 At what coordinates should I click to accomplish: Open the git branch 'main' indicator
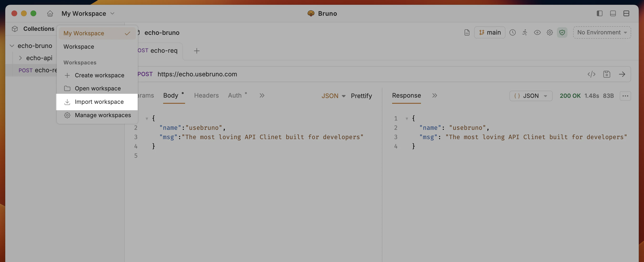tap(489, 32)
